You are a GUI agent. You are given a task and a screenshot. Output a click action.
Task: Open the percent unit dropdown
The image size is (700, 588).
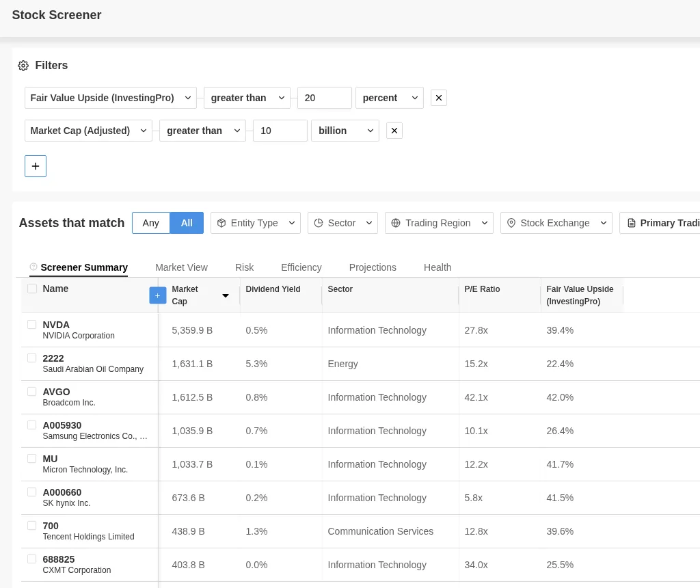tap(390, 98)
